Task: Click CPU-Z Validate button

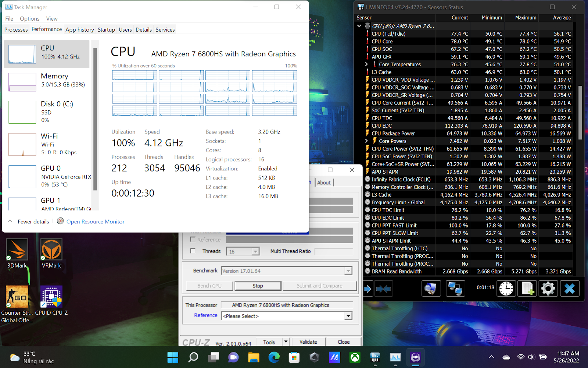Action: coord(308,342)
